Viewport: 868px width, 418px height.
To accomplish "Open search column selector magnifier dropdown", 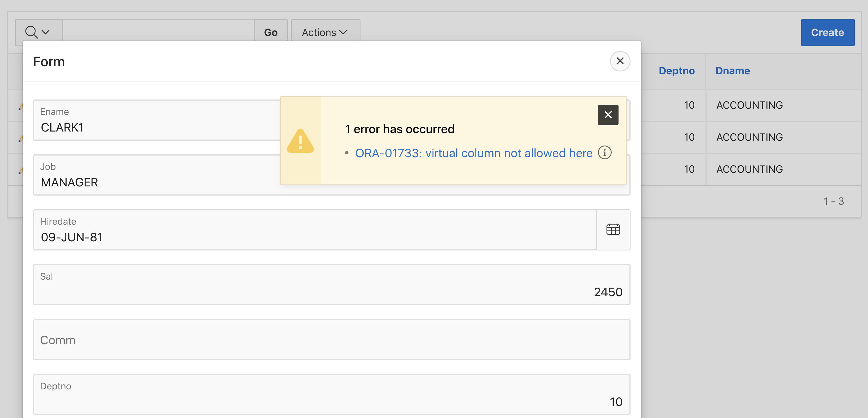I will tap(38, 32).
